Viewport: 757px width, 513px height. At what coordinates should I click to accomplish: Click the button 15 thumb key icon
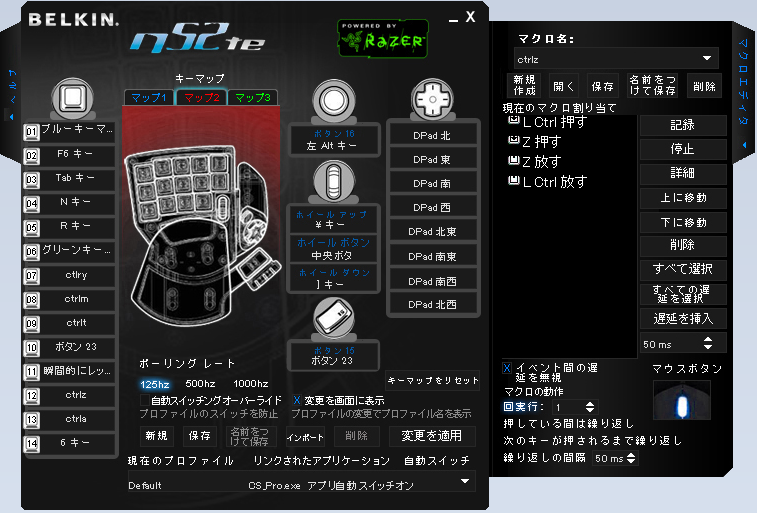334,318
